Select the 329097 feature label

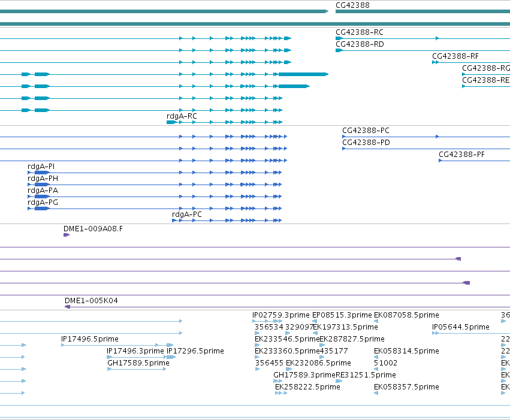pyautogui.click(x=299, y=327)
